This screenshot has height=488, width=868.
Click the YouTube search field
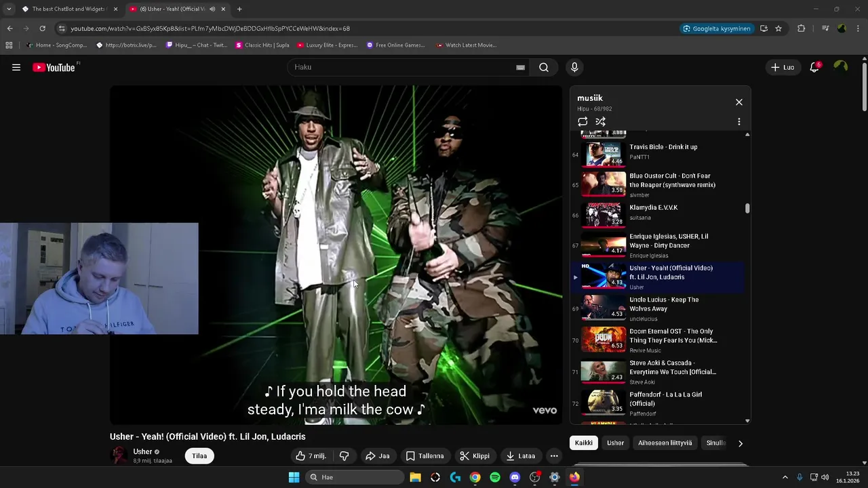coord(401,67)
